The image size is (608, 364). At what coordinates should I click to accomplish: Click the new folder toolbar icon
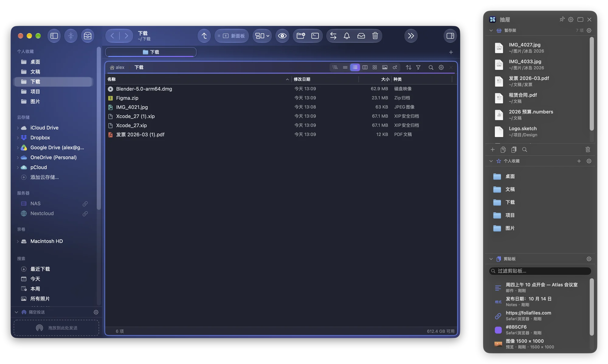(x=301, y=36)
